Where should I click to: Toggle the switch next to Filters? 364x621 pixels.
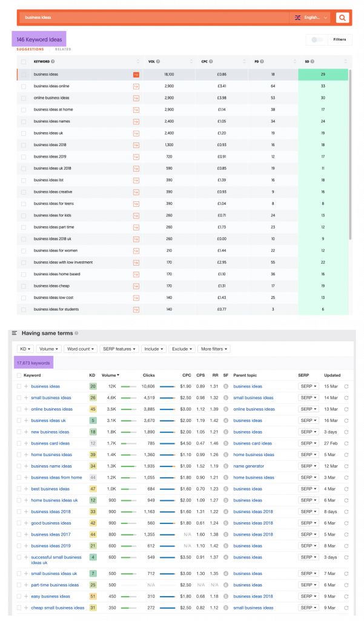(316, 40)
